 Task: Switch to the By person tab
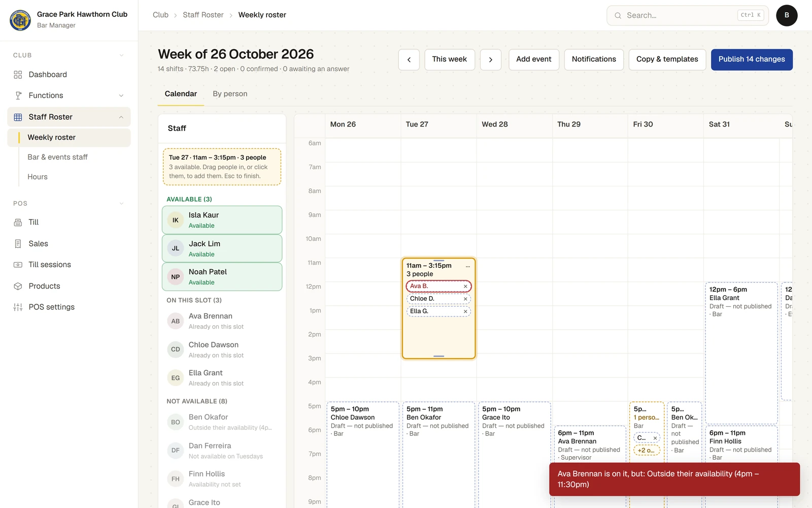(x=230, y=94)
